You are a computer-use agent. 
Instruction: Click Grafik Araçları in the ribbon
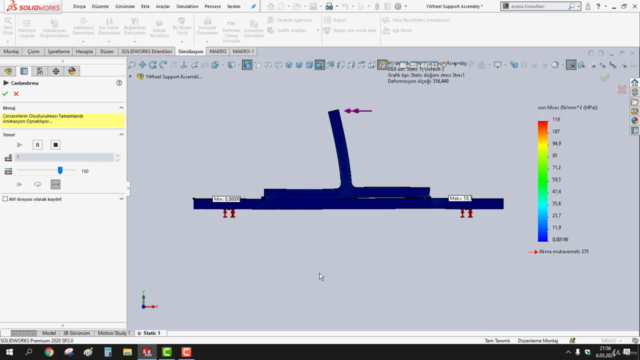point(287,30)
